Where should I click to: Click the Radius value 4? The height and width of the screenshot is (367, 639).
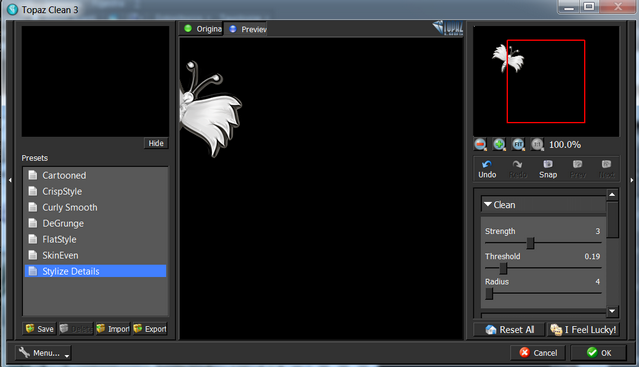pos(597,281)
